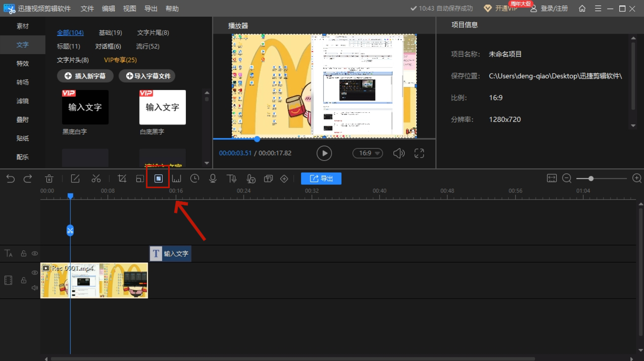Click the mosaic tool icon
The image size is (644, 361).
coord(158,179)
